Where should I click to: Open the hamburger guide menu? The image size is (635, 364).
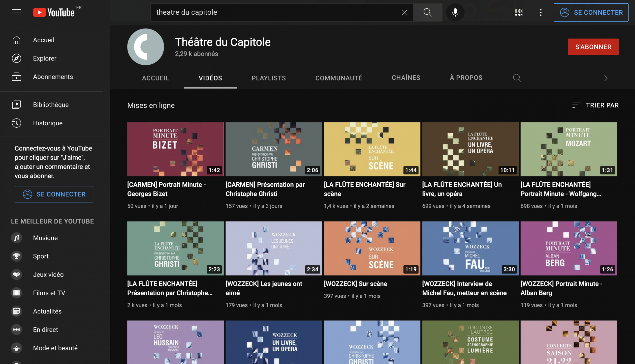click(x=17, y=12)
